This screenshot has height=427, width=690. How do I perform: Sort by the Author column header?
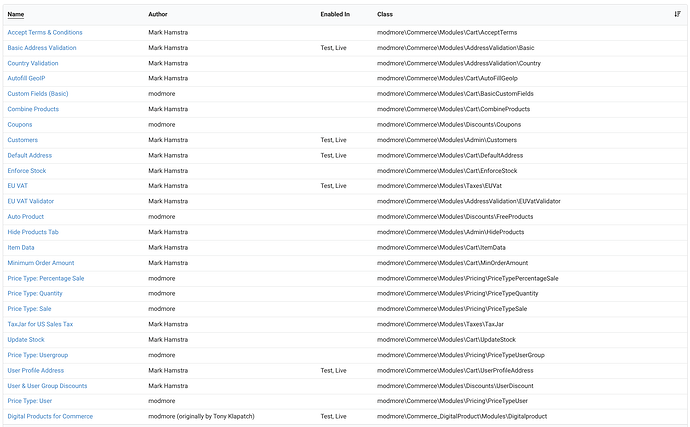(158, 14)
